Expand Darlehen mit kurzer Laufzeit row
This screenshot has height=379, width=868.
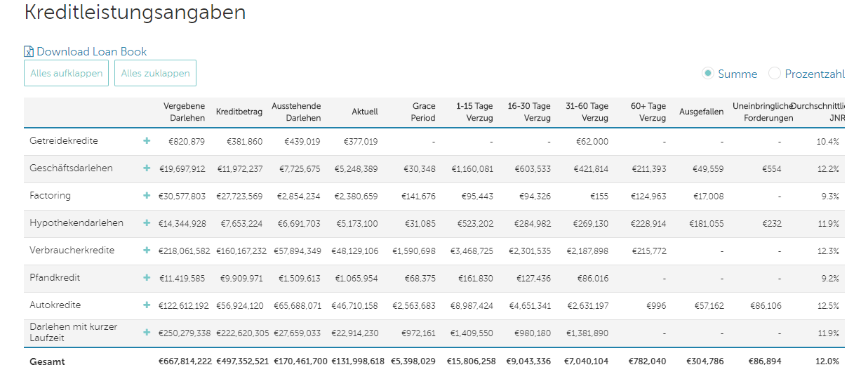(x=147, y=333)
